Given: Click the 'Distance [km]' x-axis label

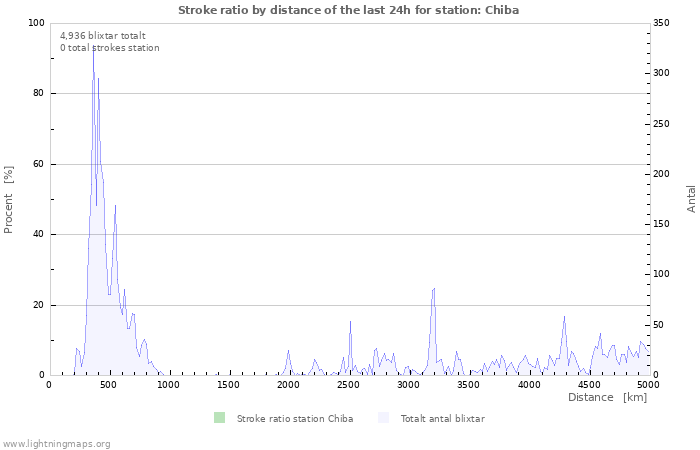Looking at the screenshot, I should (607, 398).
